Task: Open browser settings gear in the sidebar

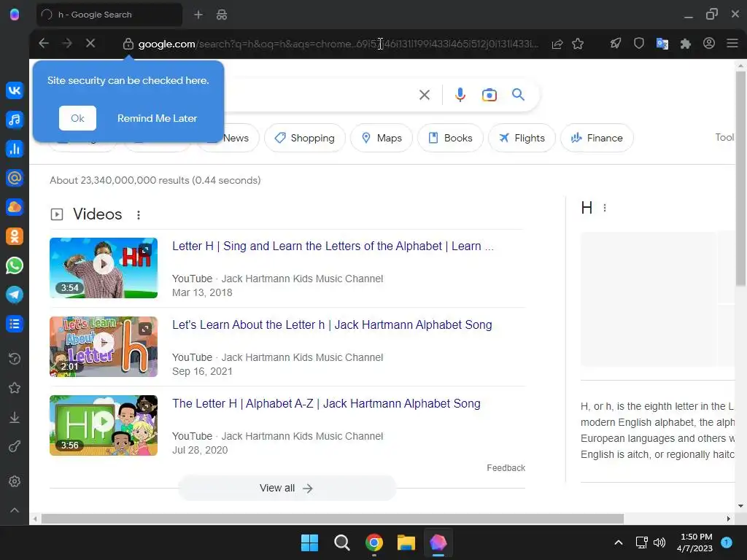Action: (15, 481)
